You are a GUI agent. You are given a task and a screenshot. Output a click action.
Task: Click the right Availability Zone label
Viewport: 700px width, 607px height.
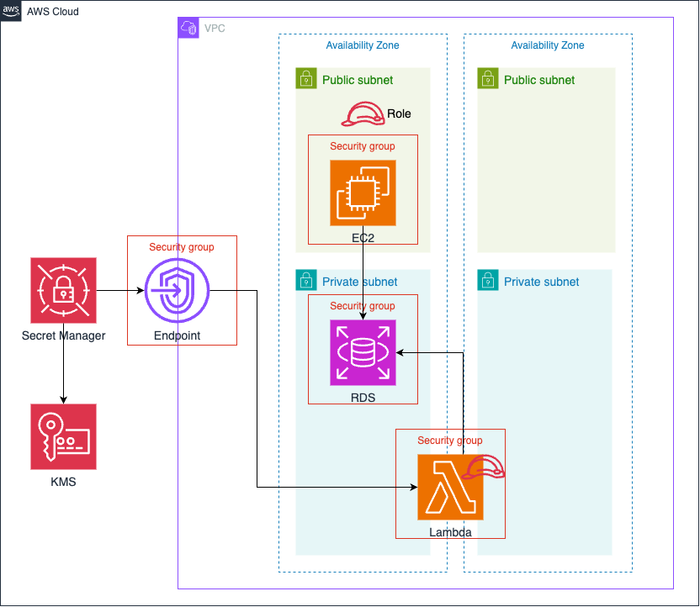[548, 45]
